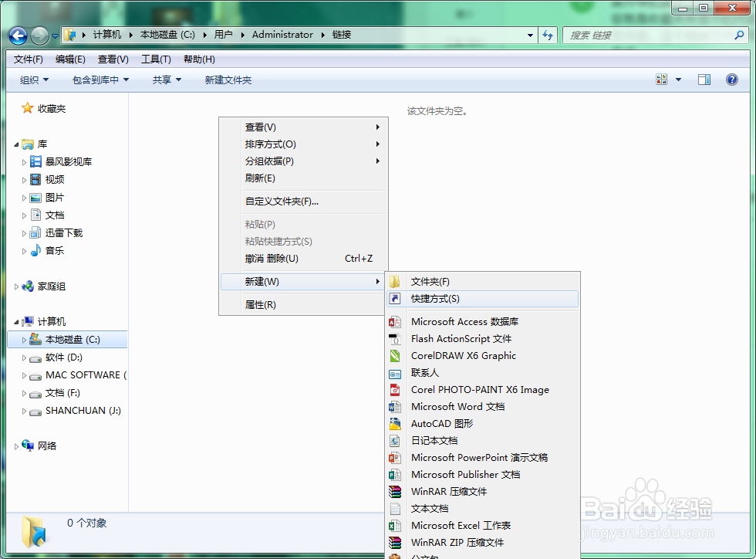Click the Music library note icon
This screenshot has width=756, height=559.
pos(35,250)
